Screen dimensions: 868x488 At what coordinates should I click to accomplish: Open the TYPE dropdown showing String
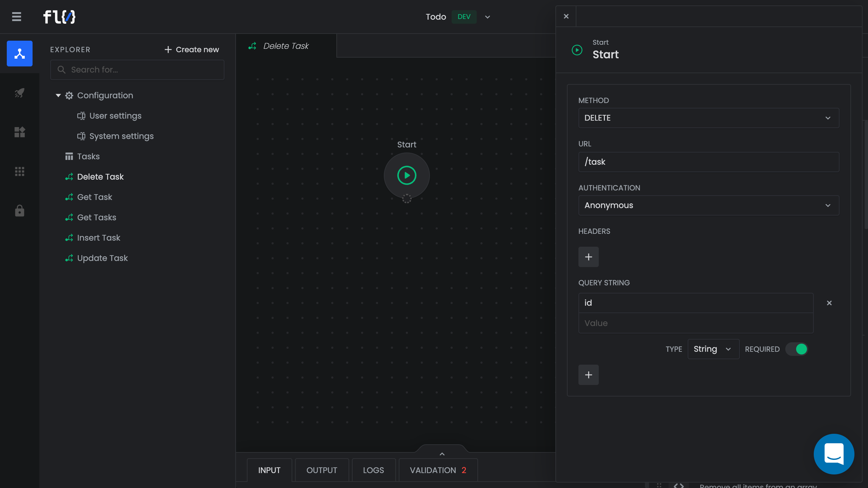tap(713, 349)
